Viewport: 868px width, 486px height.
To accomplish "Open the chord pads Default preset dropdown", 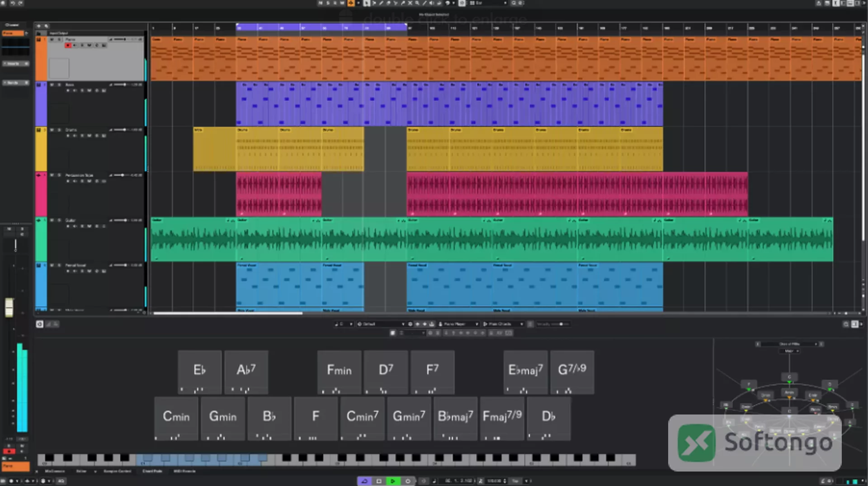I will point(381,324).
